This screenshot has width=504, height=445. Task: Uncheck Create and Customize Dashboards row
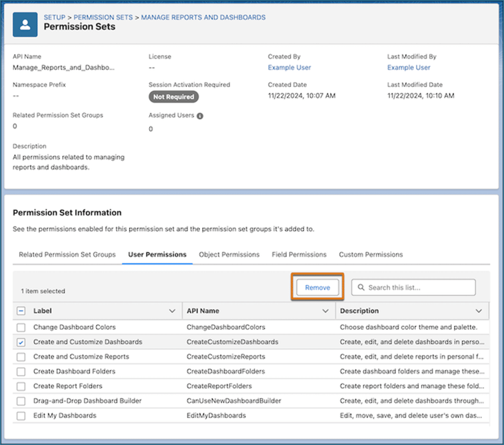[21, 342]
